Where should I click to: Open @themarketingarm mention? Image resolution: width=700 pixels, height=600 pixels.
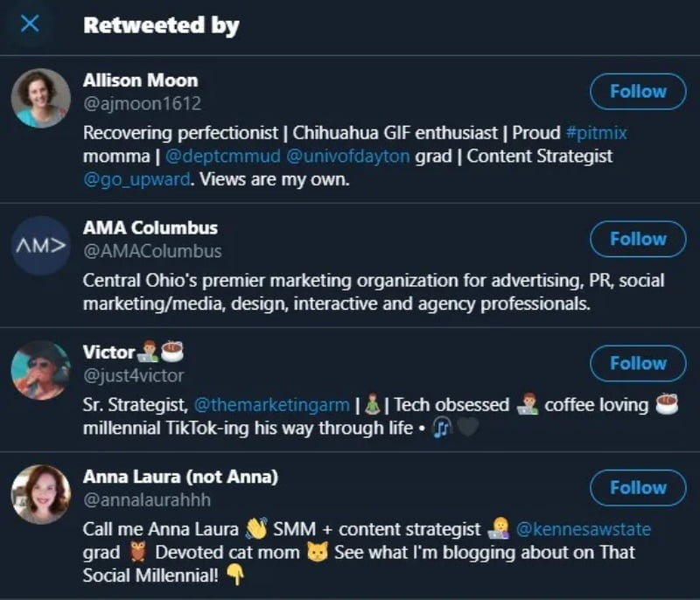click(271, 405)
